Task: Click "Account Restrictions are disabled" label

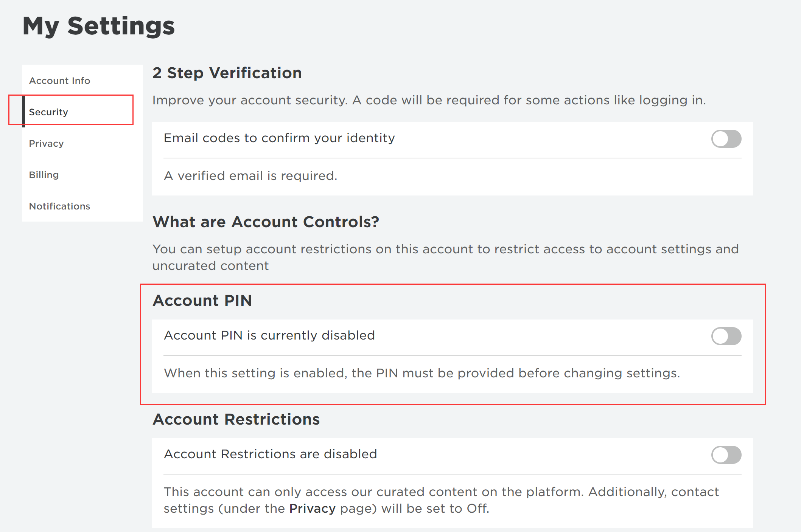Action: point(271,454)
